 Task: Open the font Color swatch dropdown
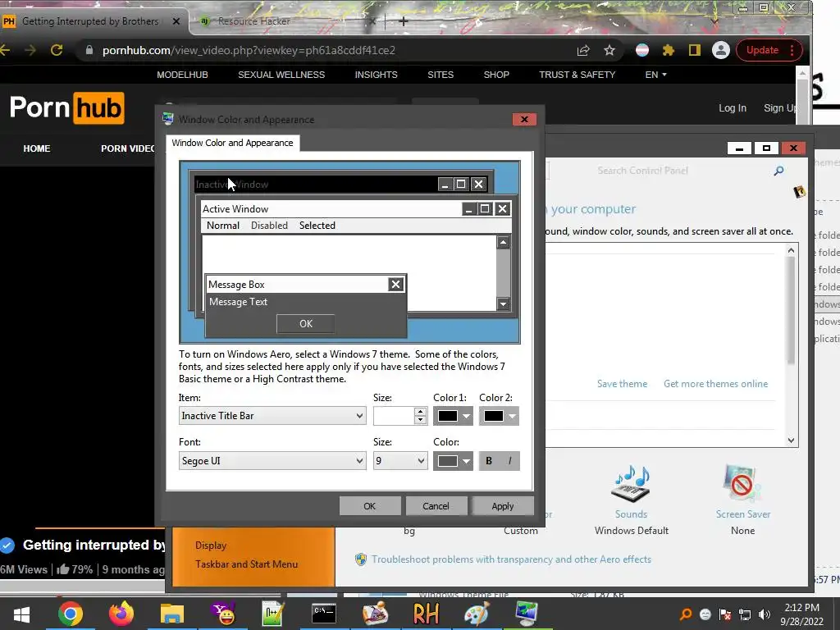[x=453, y=461]
